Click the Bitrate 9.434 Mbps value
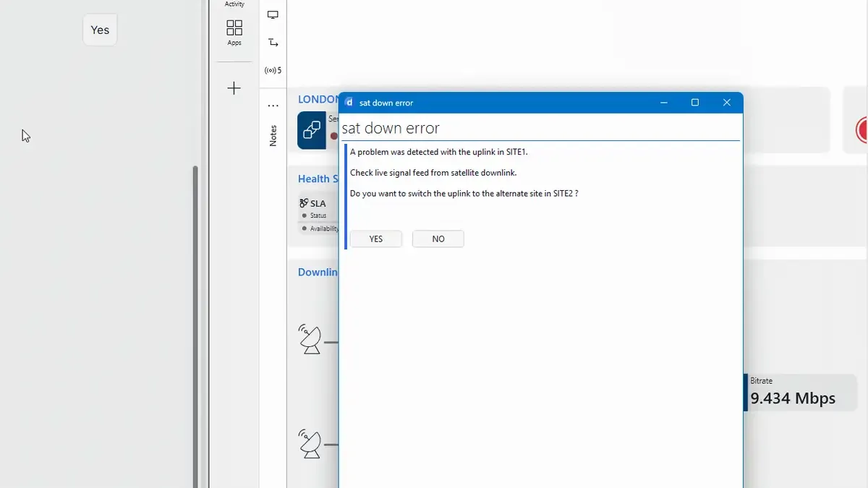Image resolution: width=868 pixels, height=488 pixels. click(793, 398)
